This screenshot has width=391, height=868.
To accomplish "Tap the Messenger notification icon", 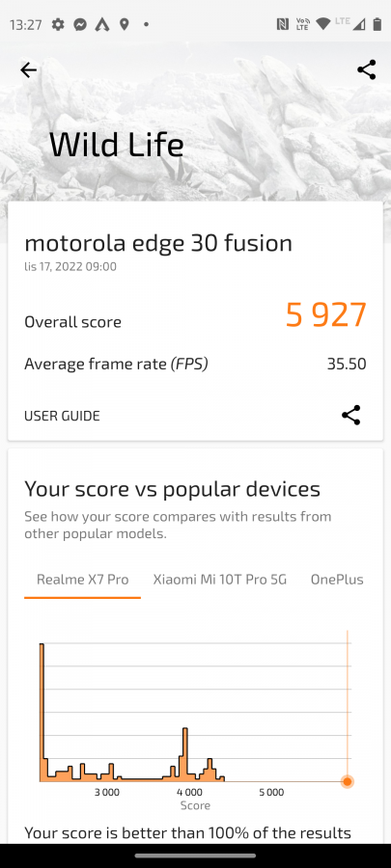I will [80, 24].
